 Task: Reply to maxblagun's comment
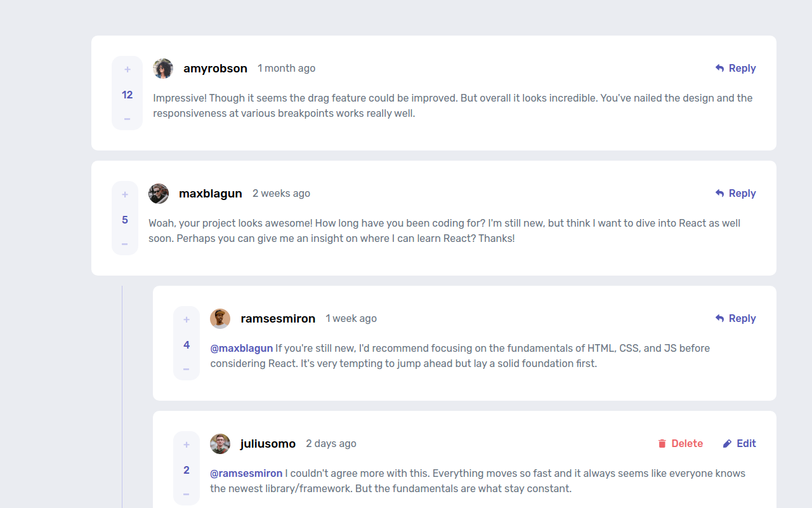[735, 194]
